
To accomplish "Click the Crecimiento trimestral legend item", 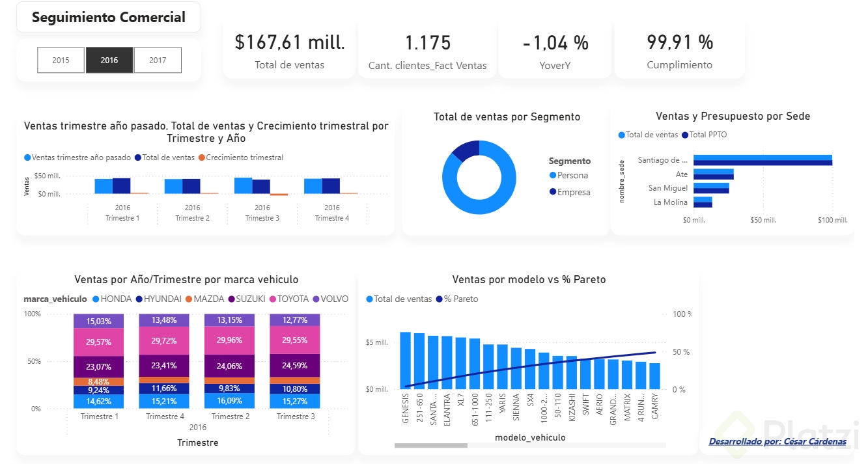I will [x=241, y=157].
